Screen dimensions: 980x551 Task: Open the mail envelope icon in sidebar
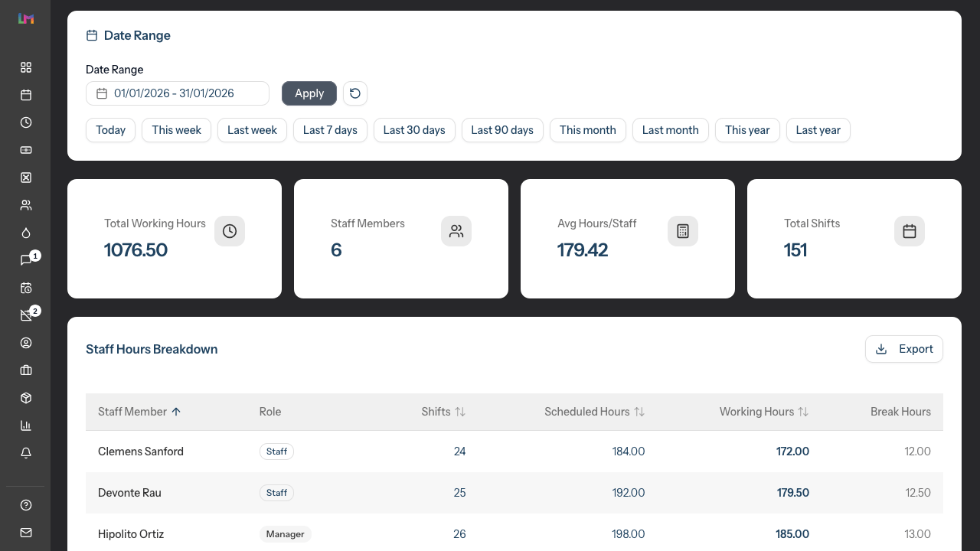(26, 533)
